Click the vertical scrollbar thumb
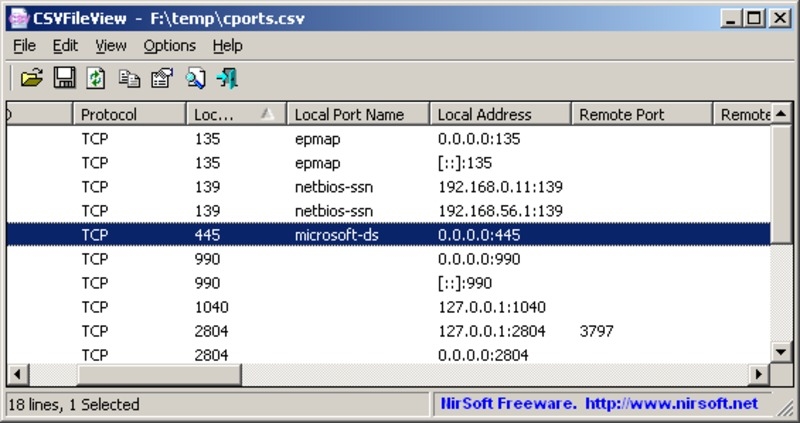Viewport: 800px width, 423px height. coord(781,184)
